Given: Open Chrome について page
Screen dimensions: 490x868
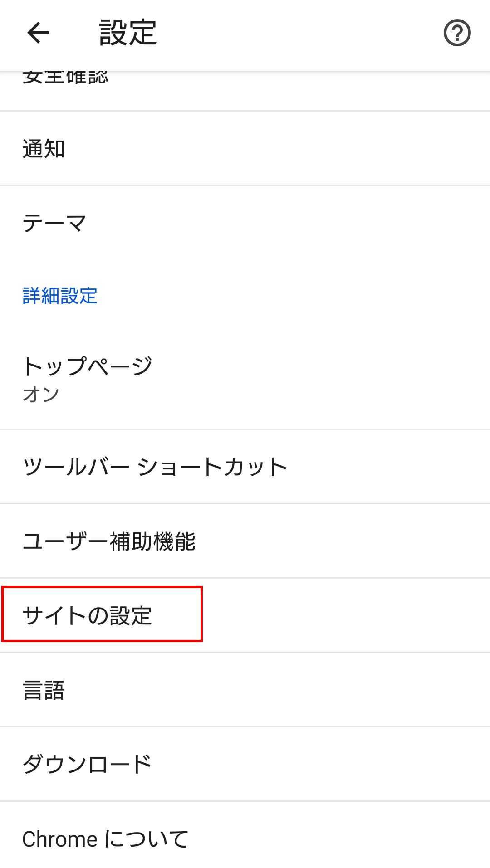Looking at the screenshot, I should click(105, 839).
